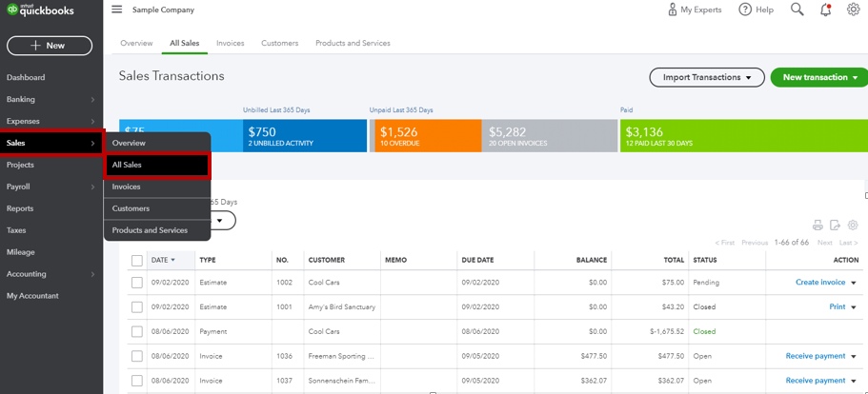The width and height of the screenshot is (868, 394).
Task: Click Receive payment for invoice 1036
Action: (815, 356)
